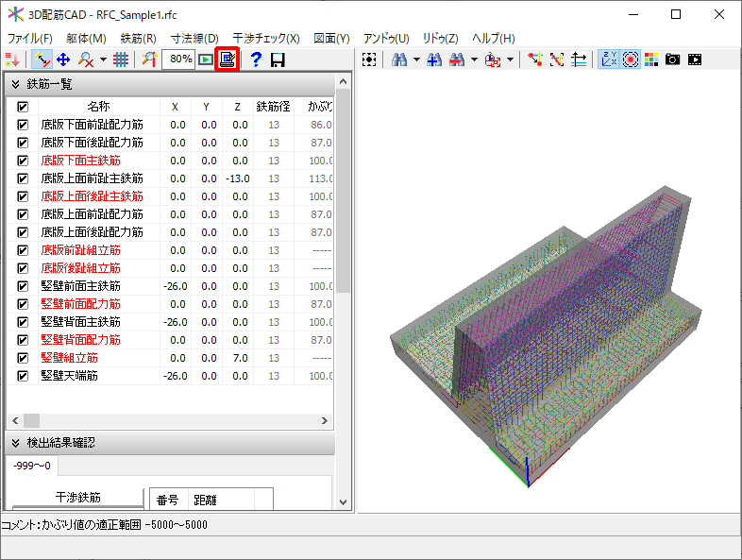Click the 干渉鉄筋 button
The width and height of the screenshot is (742, 560).
[77, 498]
